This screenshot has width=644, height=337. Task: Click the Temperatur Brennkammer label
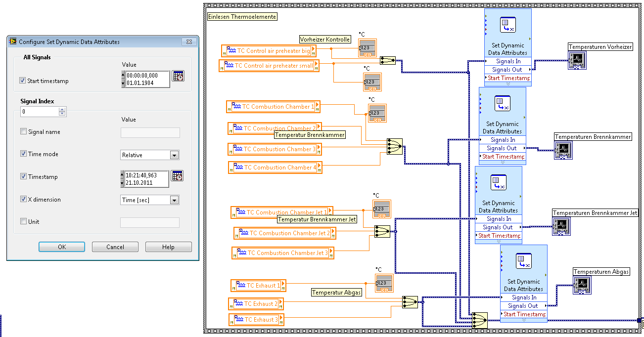(x=310, y=135)
